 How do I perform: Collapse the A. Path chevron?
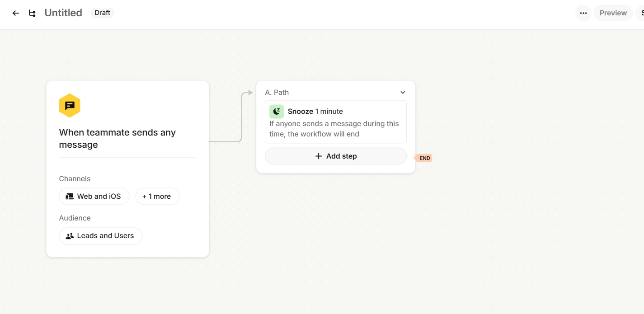[403, 93]
